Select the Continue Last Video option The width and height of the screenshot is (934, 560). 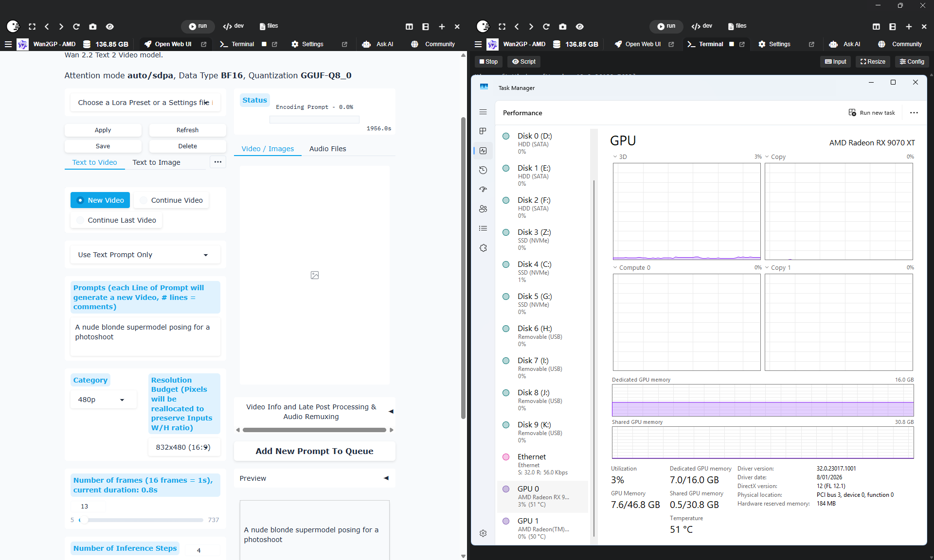[116, 220]
